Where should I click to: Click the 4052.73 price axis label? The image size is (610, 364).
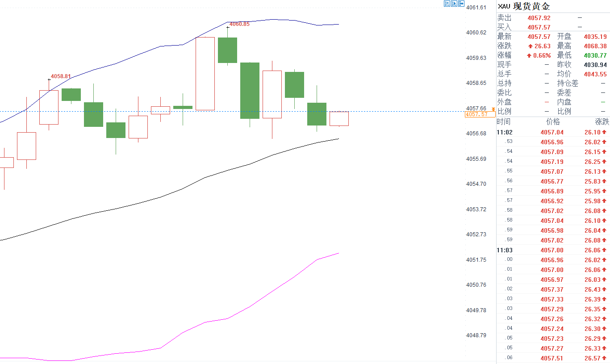coord(476,234)
